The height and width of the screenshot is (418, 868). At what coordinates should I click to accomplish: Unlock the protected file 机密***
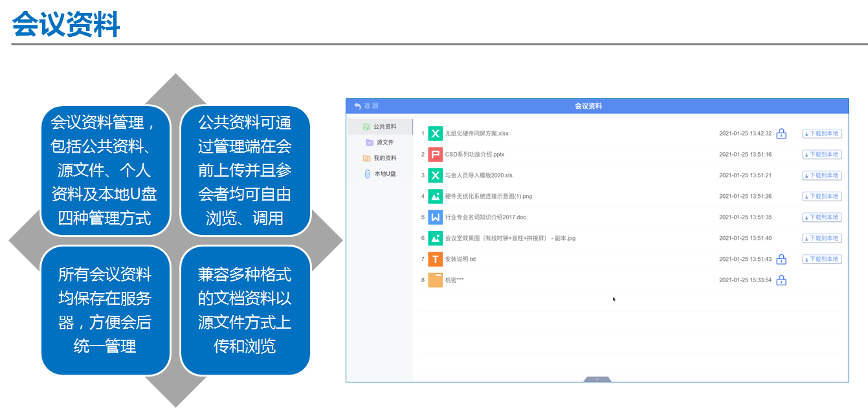(781, 280)
